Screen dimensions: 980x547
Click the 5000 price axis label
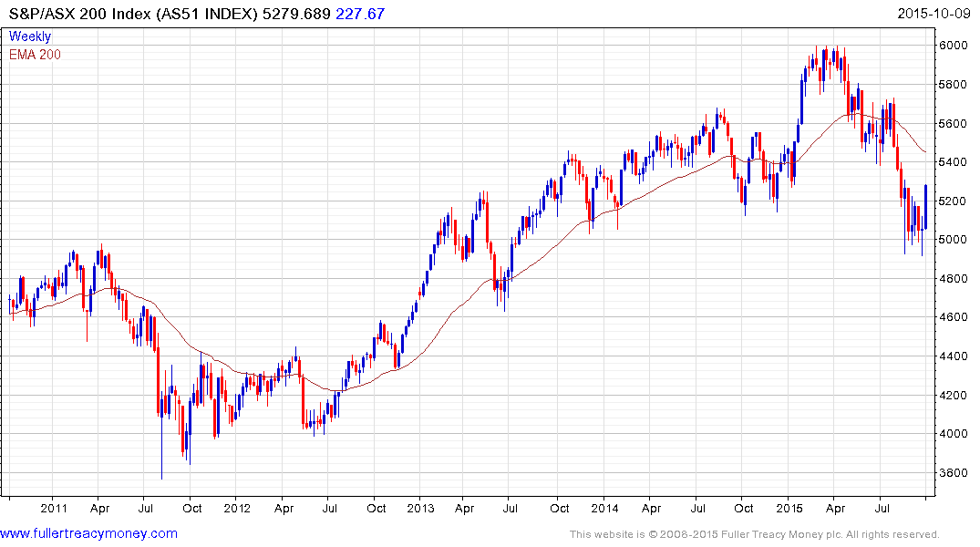point(954,240)
